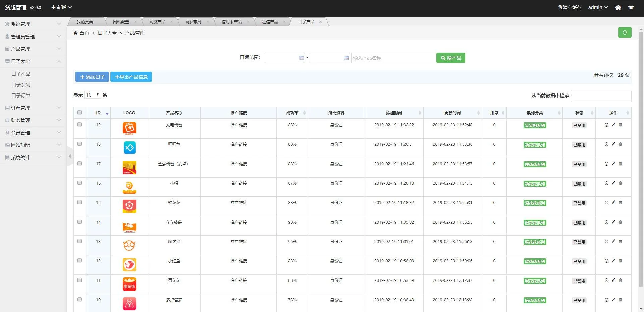Expand the admin user dropdown
Image resolution: width=644 pixels, height=312 pixels.
[598, 7]
